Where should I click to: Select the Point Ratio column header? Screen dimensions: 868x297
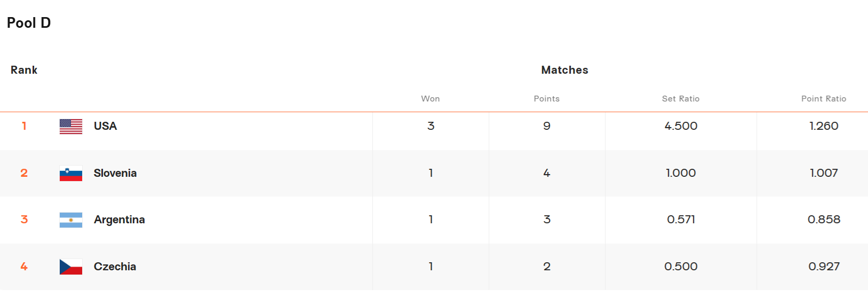pos(824,99)
